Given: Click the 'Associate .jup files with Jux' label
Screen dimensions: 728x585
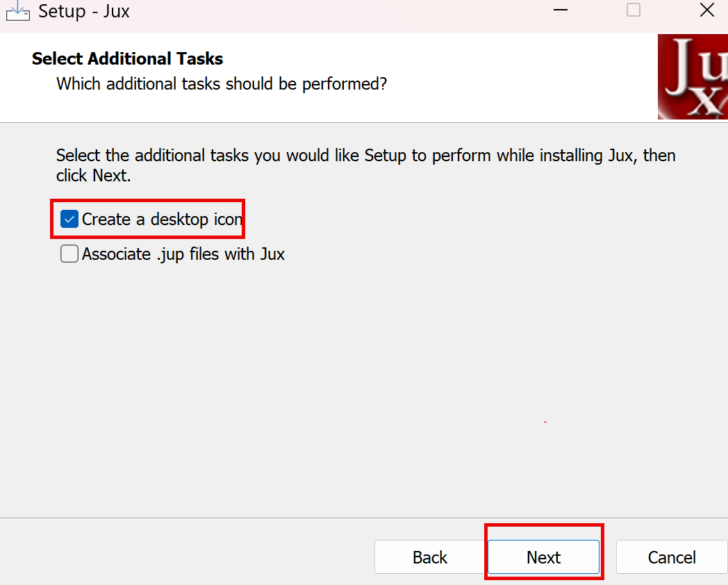Looking at the screenshot, I should click(x=183, y=254).
